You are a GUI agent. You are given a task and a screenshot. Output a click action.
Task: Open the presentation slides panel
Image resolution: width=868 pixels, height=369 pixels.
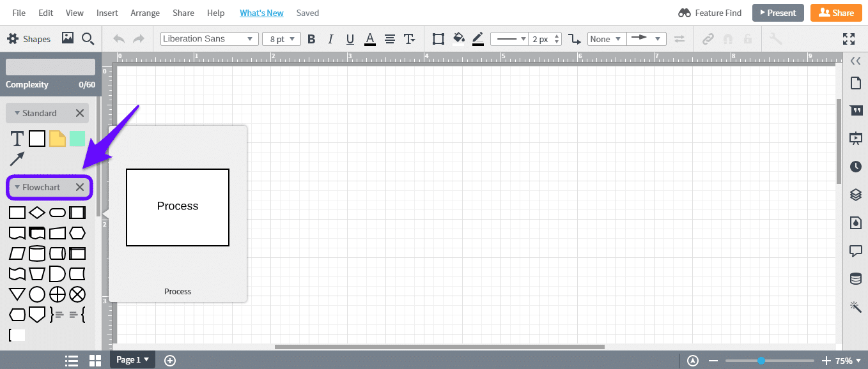[856, 139]
